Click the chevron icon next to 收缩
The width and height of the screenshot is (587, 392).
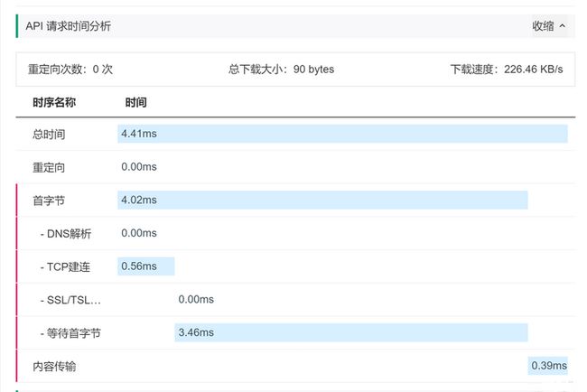[562, 26]
